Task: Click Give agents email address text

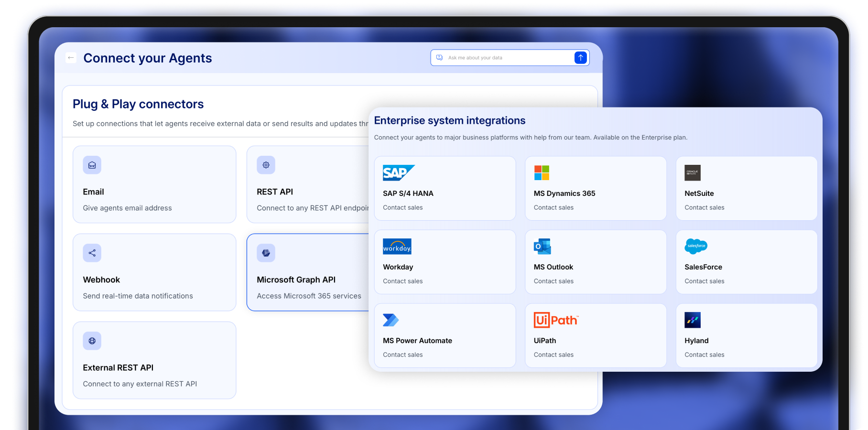Action: (127, 208)
